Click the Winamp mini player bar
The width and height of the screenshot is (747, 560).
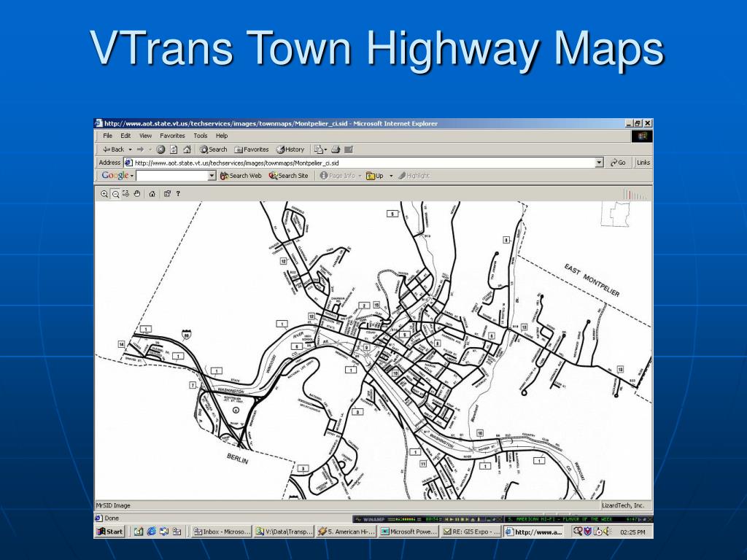tap(503, 519)
